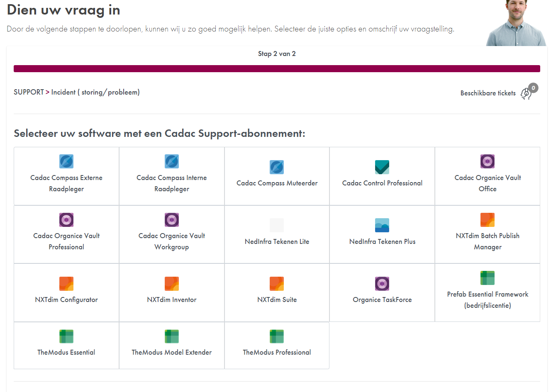The height and width of the screenshot is (392, 551).
Task: Click the Prefab Essential Framework icon
Action: [488, 278]
